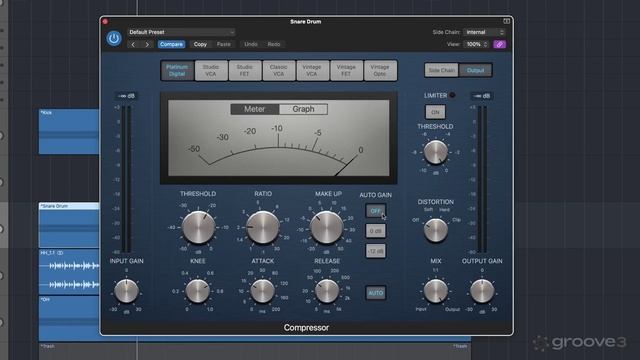
Task: Click the Threshold knob
Action: pos(198,227)
